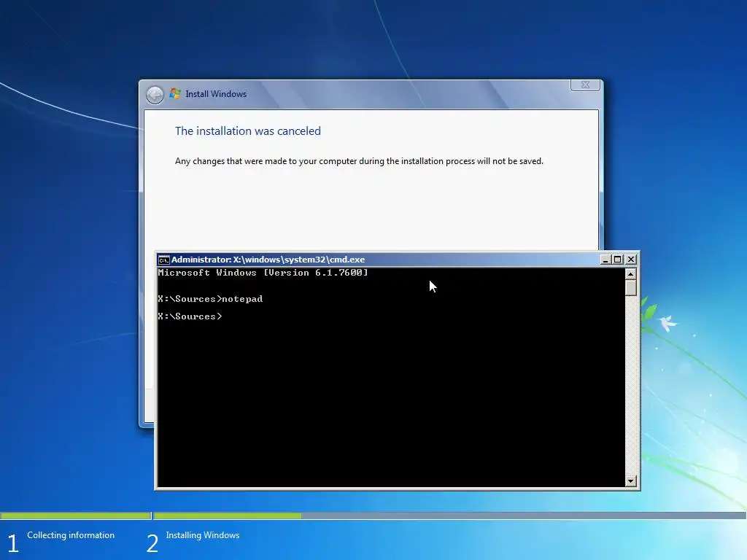Click 'The installation was canceled' heading

click(x=248, y=131)
